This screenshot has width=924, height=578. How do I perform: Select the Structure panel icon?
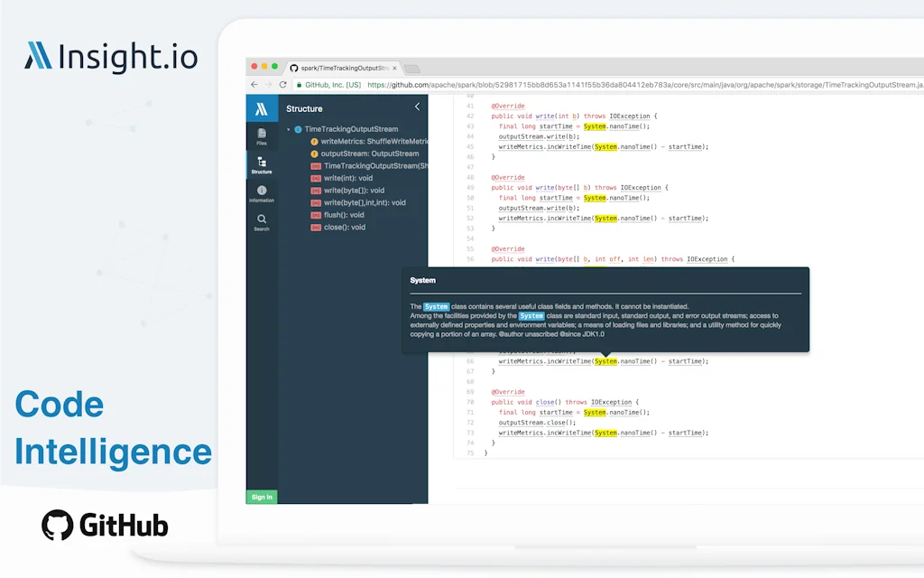(x=263, y=164)
